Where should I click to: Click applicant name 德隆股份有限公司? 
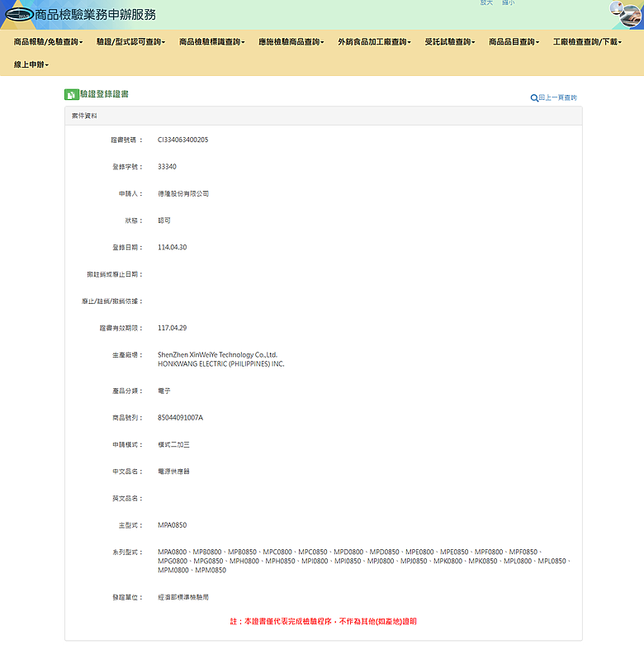click(x=183, y=194)
